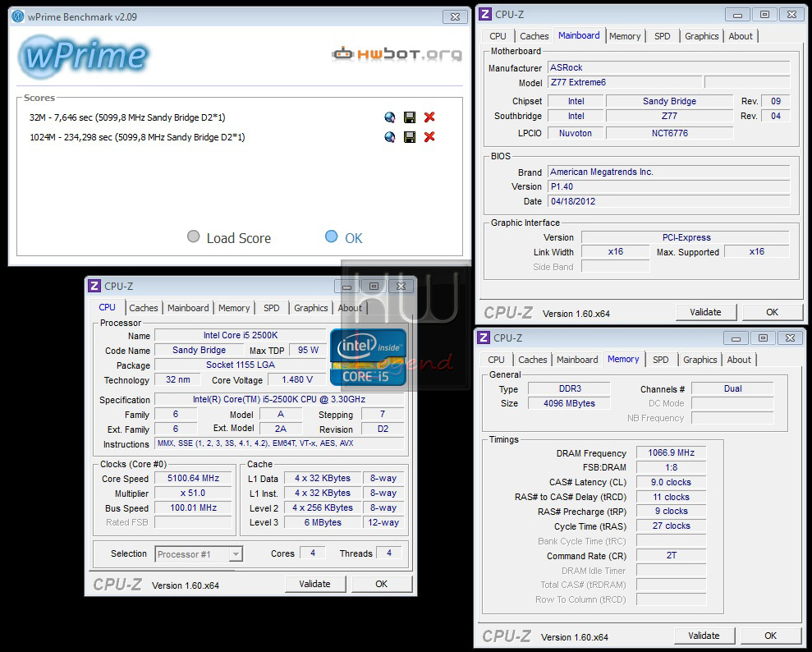812x652 pixels.
Task: Click Validate in the Memory window
Action: pos(704,636)
